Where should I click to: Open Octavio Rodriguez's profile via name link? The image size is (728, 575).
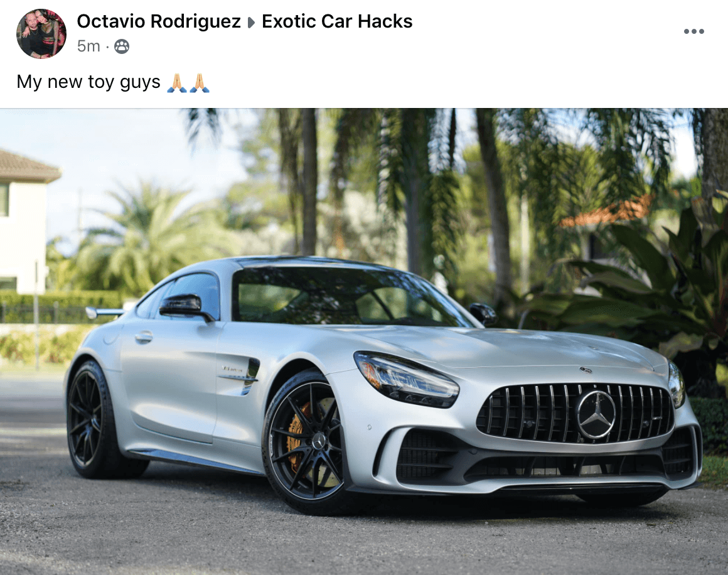[x=159, y=21]
